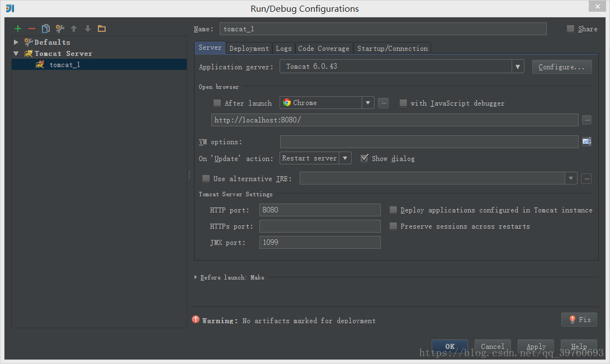The image size is (610, 364).
Task: Expand Before launch: Make section
Action: [x=195, y=277]
